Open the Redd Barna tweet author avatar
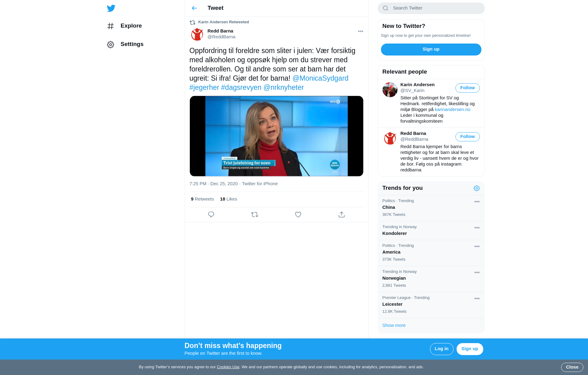 coord(197,34)
